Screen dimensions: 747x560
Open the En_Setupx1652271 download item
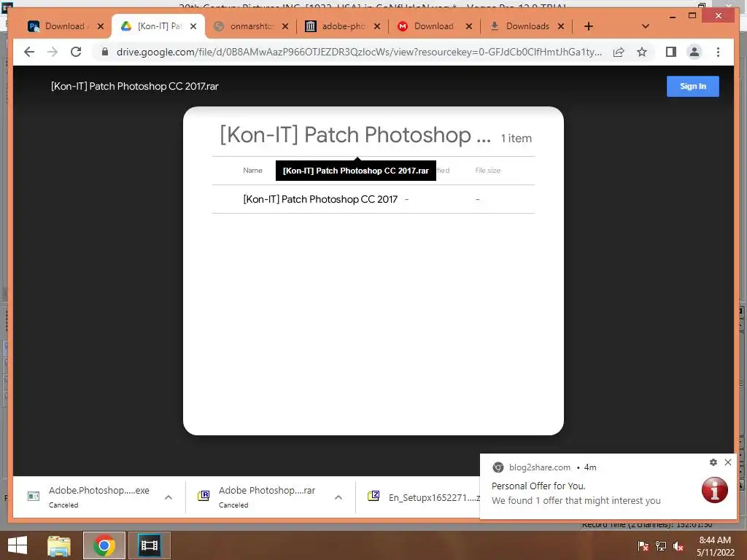point(423,497)
